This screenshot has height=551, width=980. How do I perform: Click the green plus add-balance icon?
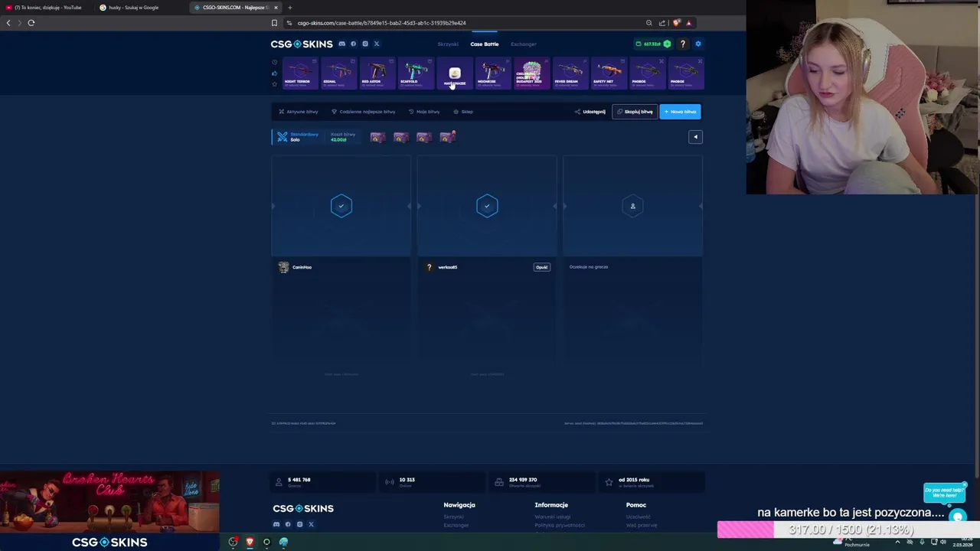pyautogui.click(x=667, y=44)
